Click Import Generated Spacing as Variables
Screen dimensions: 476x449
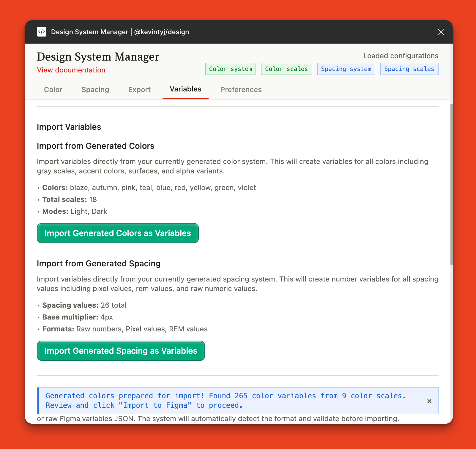(x=121, y=351)
